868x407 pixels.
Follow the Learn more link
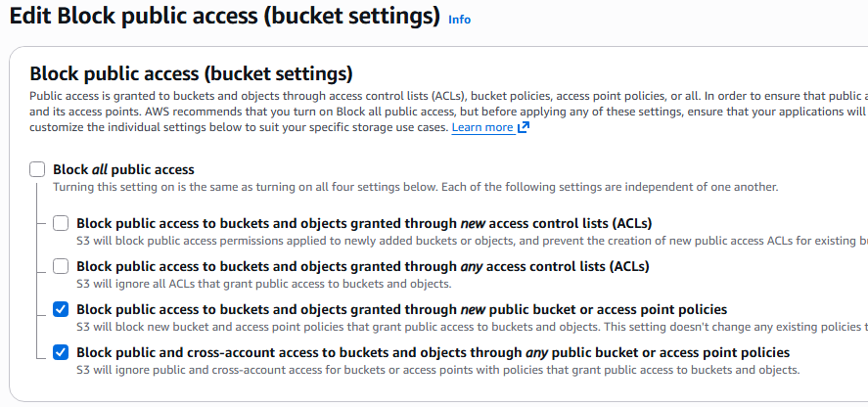pos(482,128)
